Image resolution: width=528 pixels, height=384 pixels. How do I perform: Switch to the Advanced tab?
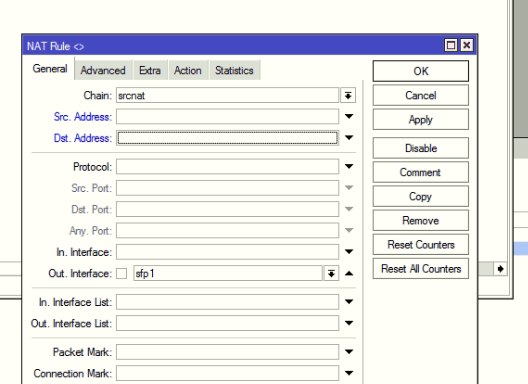pyautogui.click(x=103, y=70)
